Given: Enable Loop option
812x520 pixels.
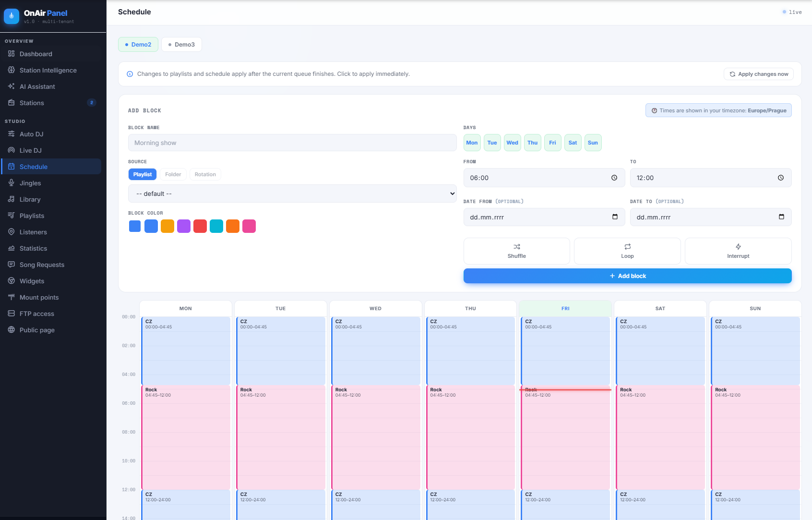Looking at the screenshot, I should coord(628,251).
